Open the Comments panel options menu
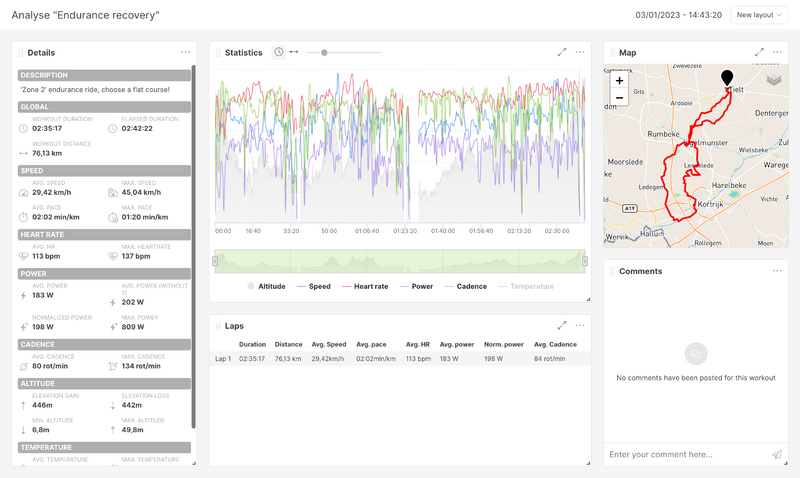 [777, 271]
